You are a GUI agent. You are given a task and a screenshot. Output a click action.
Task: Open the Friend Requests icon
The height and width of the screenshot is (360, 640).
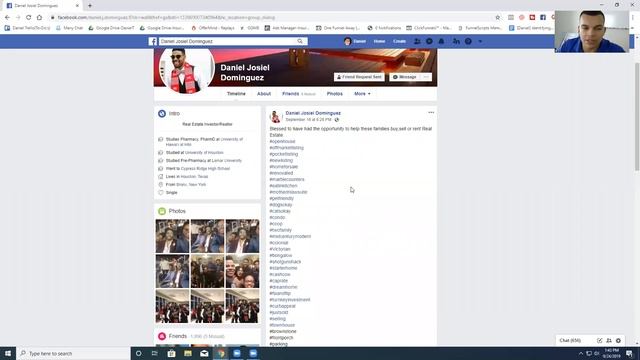417,41
